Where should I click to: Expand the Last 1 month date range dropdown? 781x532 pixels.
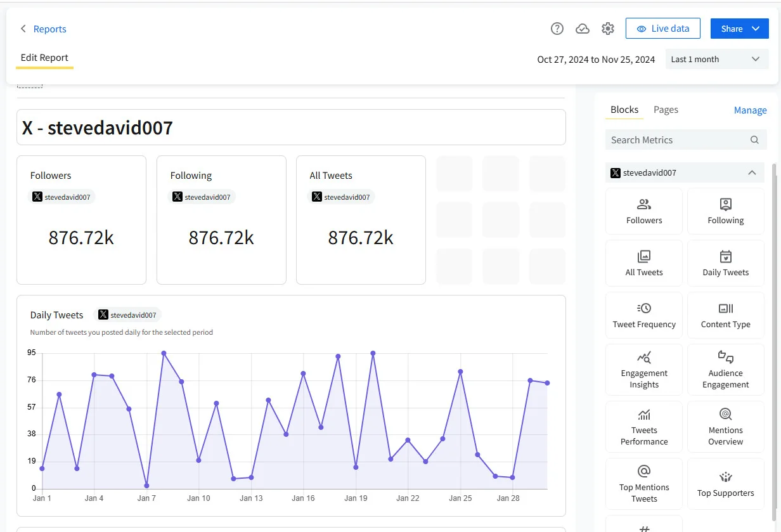coord(717,58)
